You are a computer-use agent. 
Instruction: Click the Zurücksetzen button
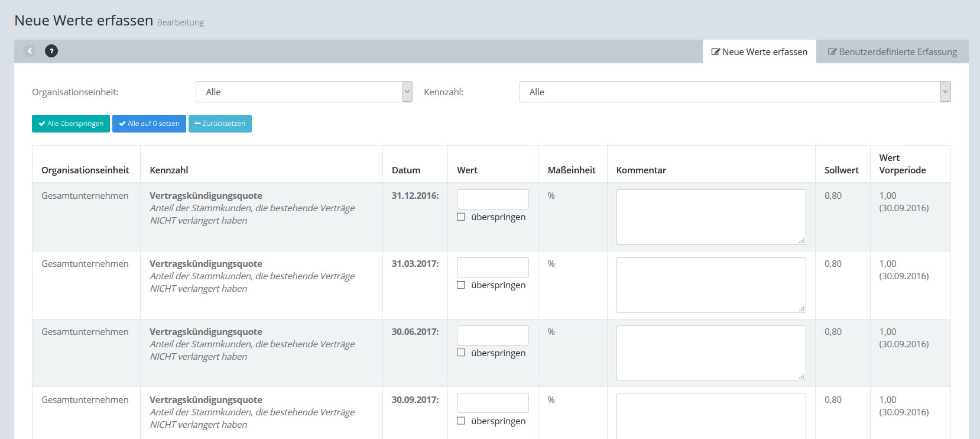coord(220,124)
